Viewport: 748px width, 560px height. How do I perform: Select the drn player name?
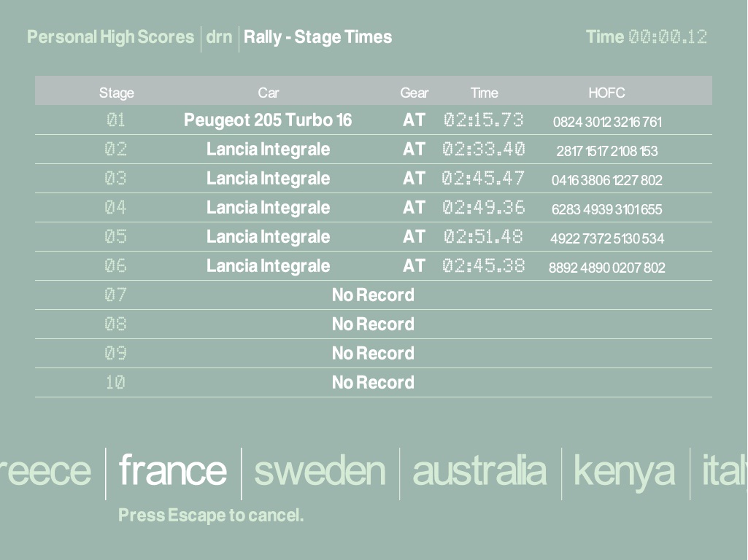click(219, 37)
